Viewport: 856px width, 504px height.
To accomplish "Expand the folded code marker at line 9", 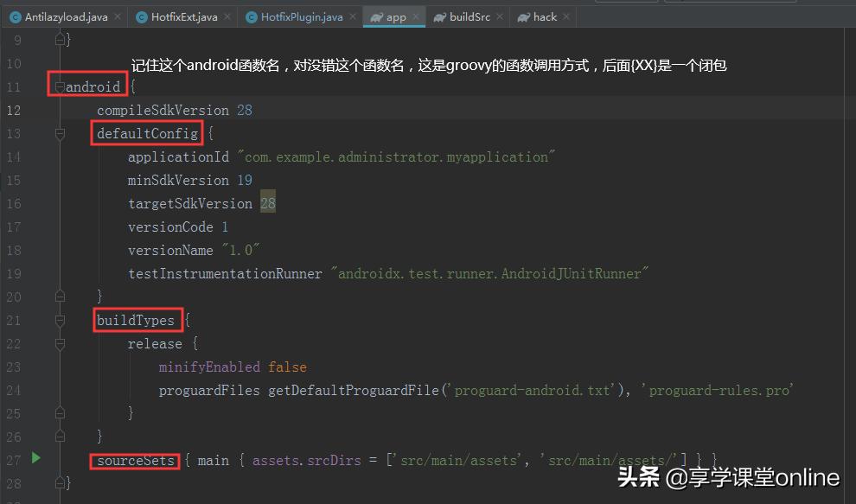I will tap(59, 39).
